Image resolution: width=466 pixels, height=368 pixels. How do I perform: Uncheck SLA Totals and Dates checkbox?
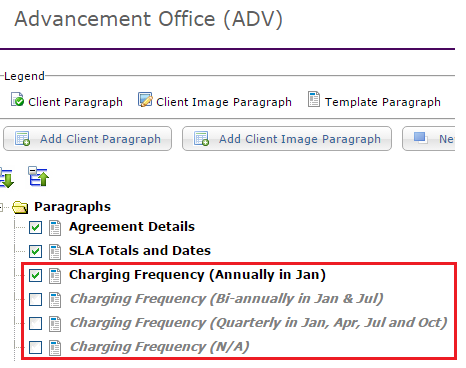(x=35, y=251)
